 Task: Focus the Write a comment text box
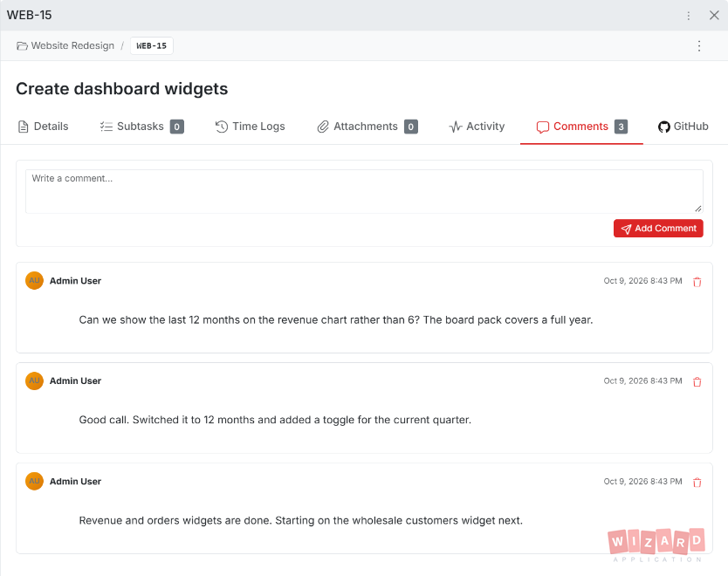(364, 191)
